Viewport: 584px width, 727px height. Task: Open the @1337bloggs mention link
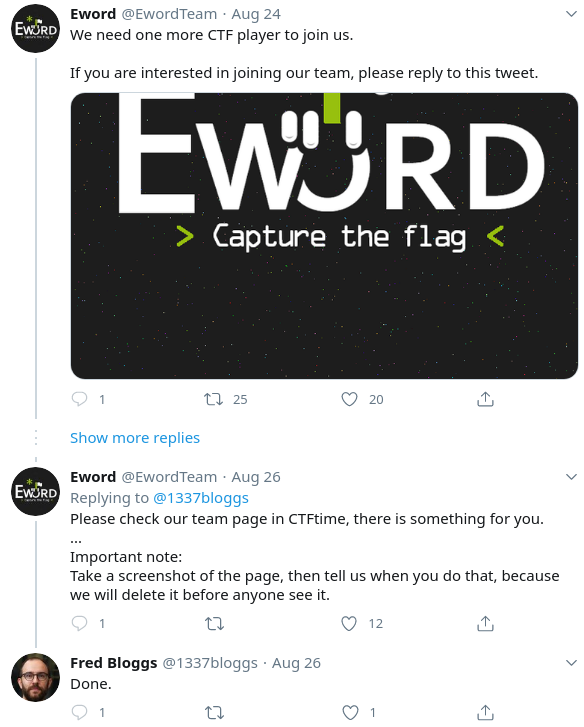[201, 498]
